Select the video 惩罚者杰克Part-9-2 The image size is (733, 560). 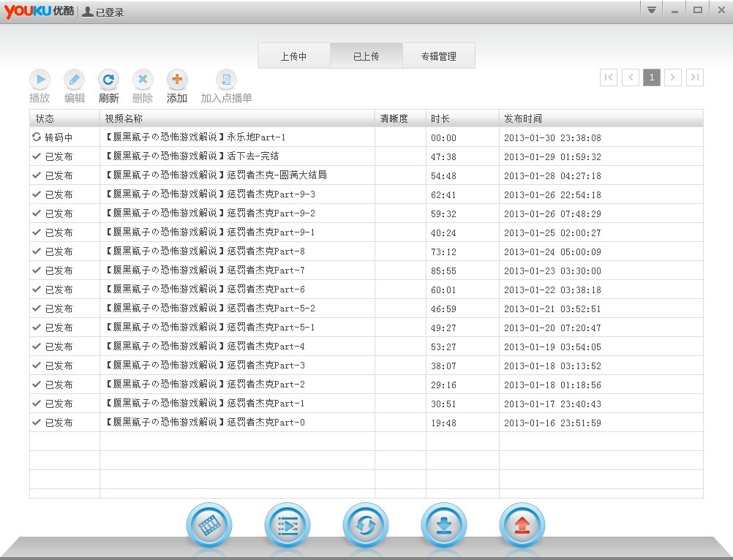(210, 213)
